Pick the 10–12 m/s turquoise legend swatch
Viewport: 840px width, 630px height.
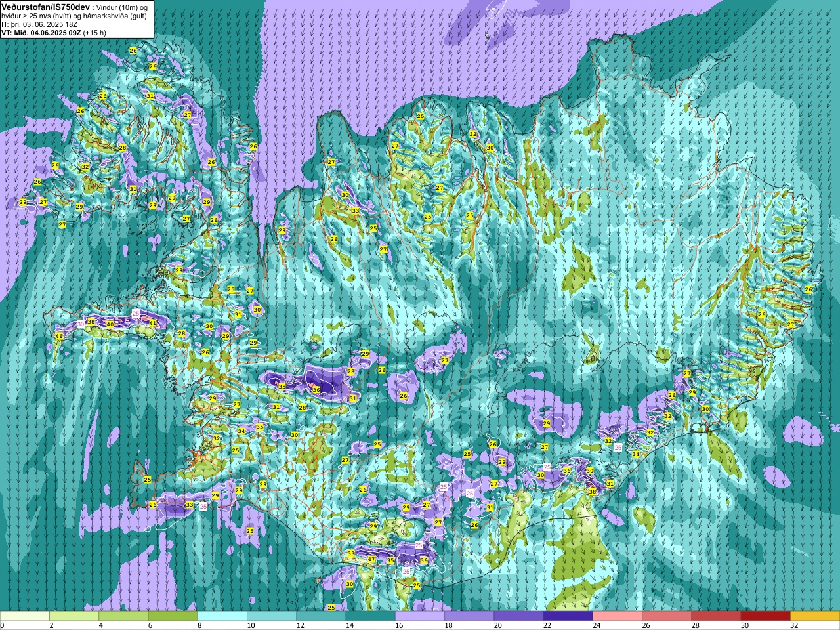coord(272,616)
